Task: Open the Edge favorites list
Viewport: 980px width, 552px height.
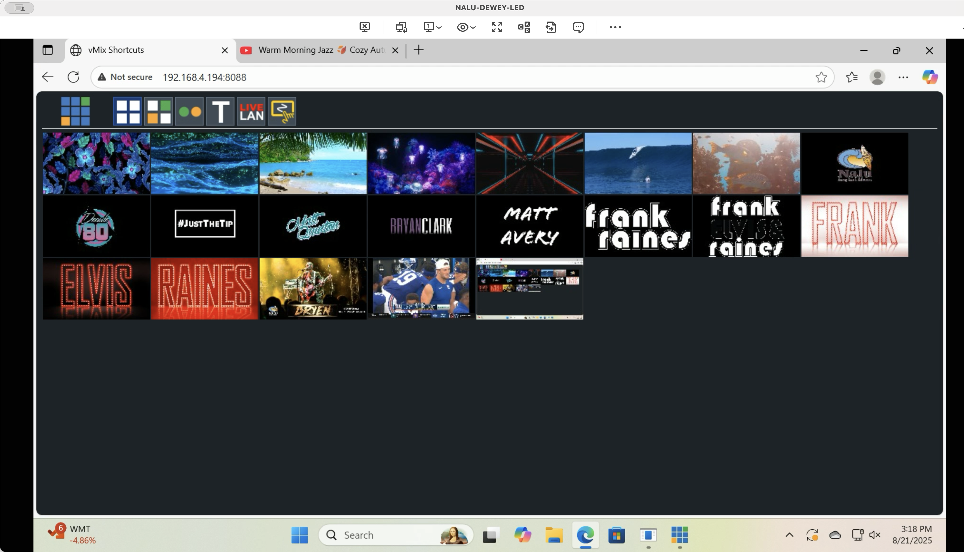Action: (x=852, y=77)
